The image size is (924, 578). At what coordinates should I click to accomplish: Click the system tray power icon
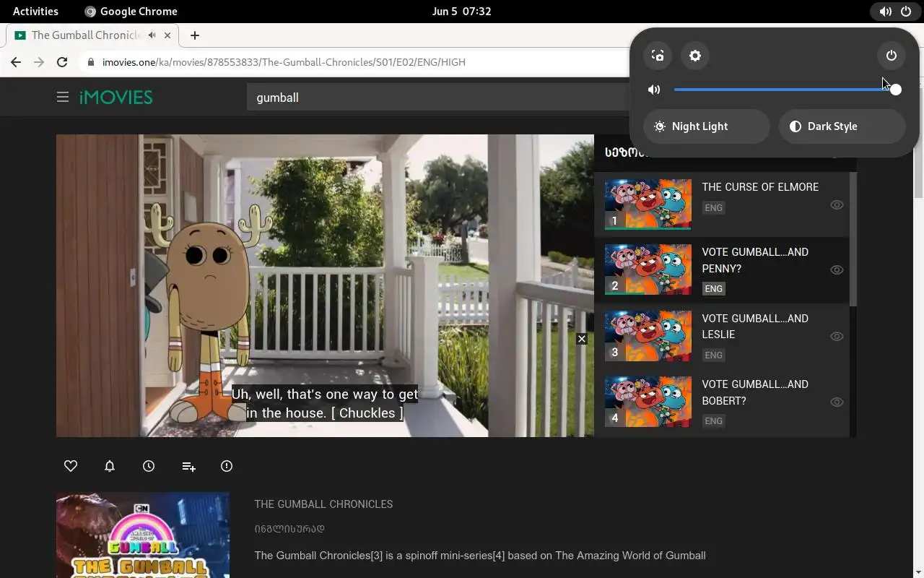[906, 11]
